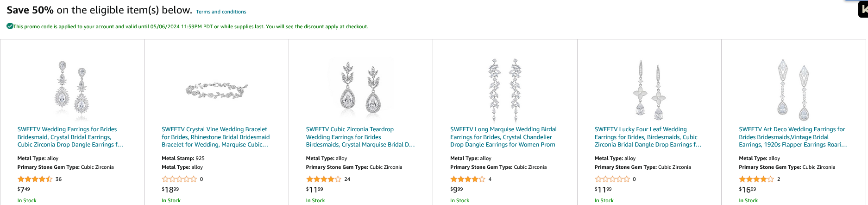Image resolution: width=868 pixels, height=205 pixels.
Task: View the Crystal Vine Wedding Bracelet image
Action: coord(216,90)
